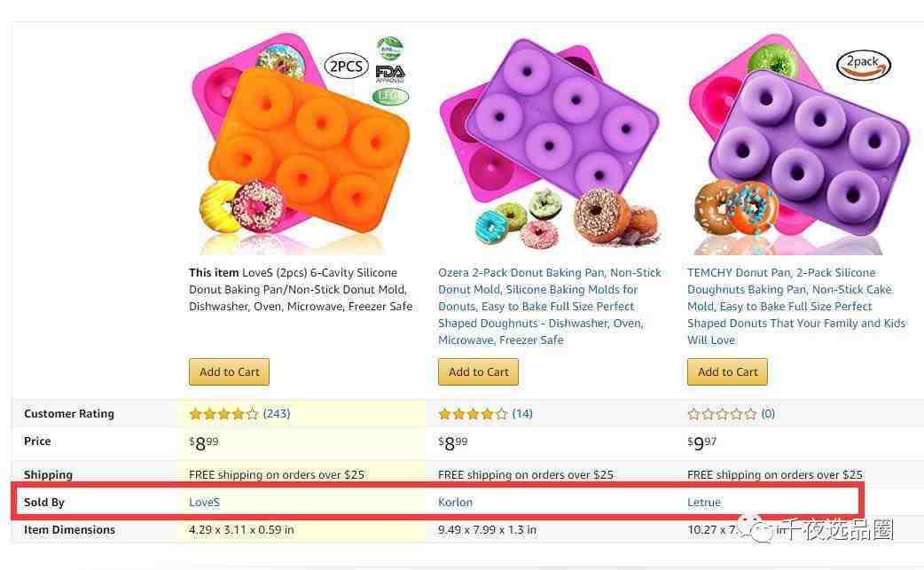Open the Ozera 2-Pack Donut Baking Pan link
924x570 pixels.
point(550,306)
